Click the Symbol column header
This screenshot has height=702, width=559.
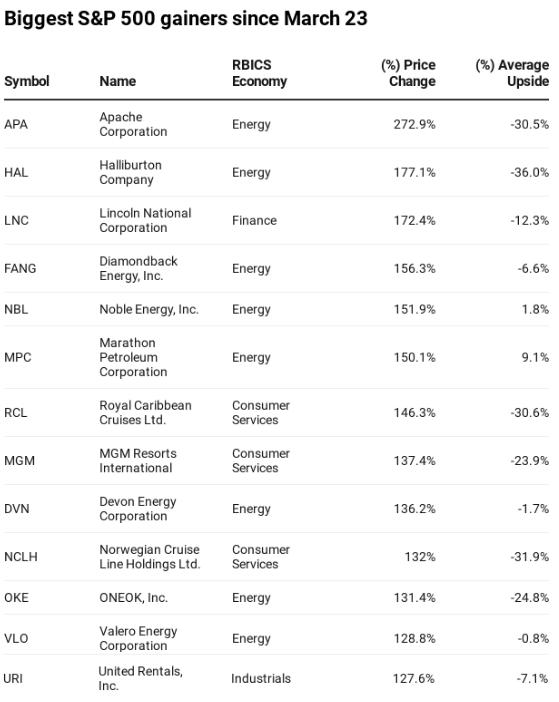tap(27, 81)
